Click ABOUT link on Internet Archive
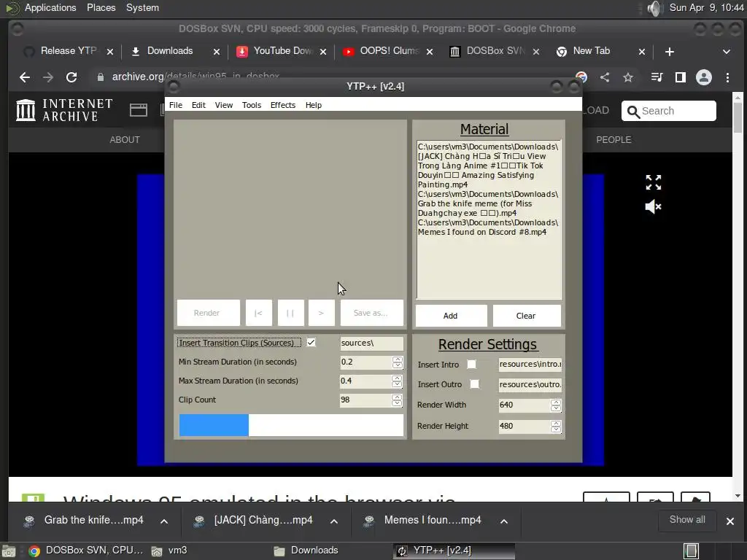The image size is (747, 560). [x=124, y=139]
